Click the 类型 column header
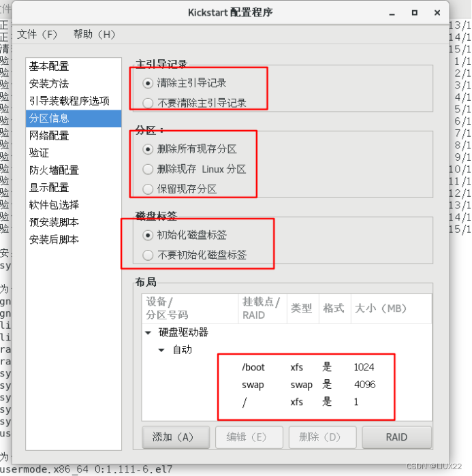 (x=303, y=308)
